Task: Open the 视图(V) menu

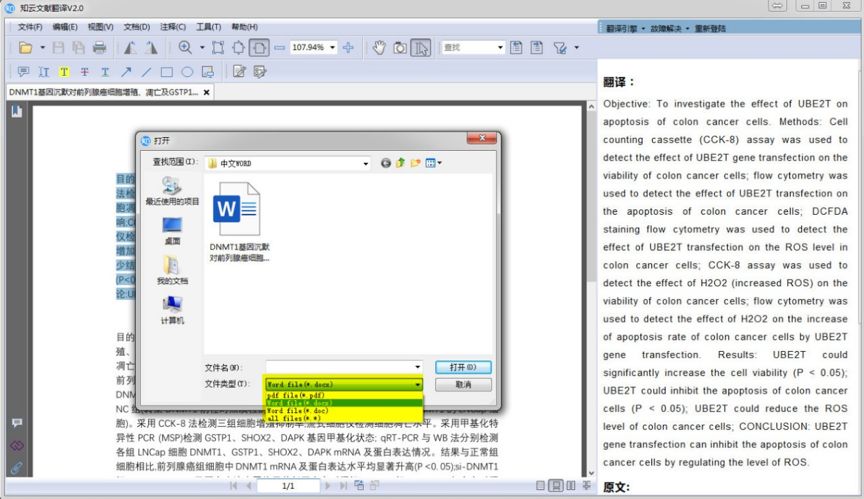Action: (100, 27)
